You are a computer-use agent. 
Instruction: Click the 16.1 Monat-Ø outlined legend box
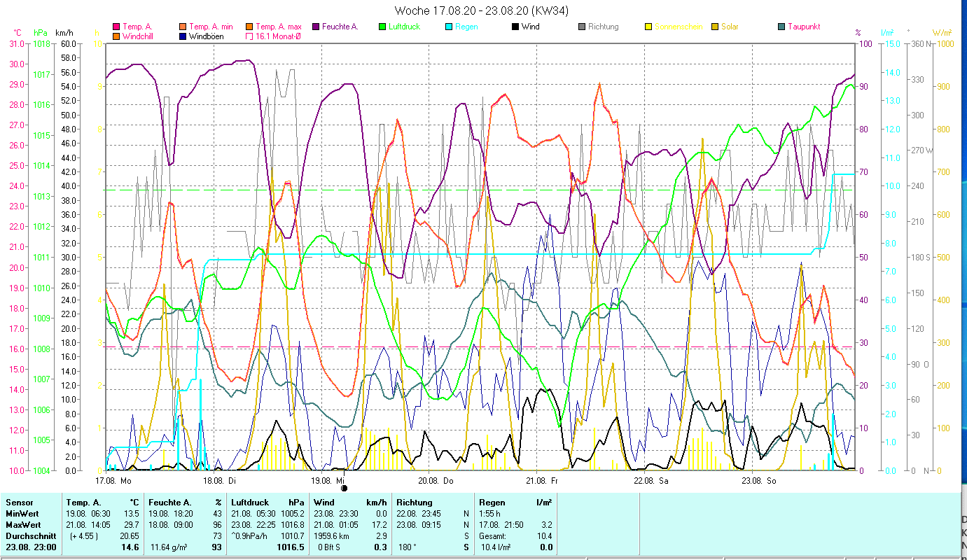point(249,36)
